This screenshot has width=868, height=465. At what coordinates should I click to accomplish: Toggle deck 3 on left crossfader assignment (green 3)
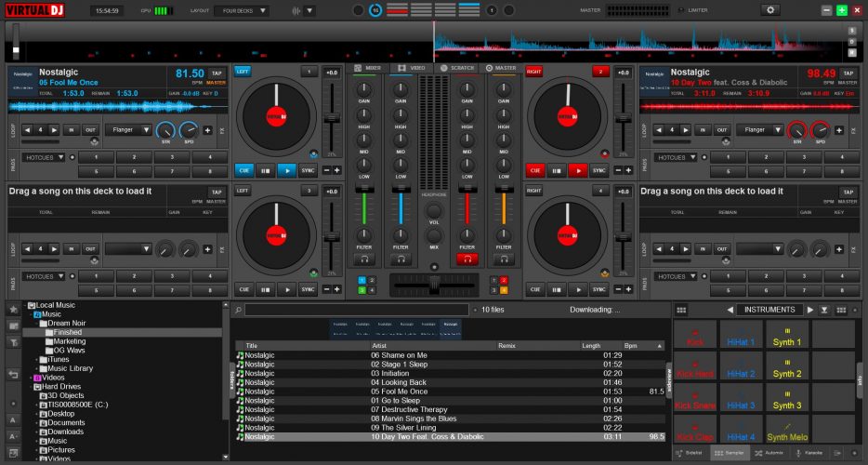point(362,290)
